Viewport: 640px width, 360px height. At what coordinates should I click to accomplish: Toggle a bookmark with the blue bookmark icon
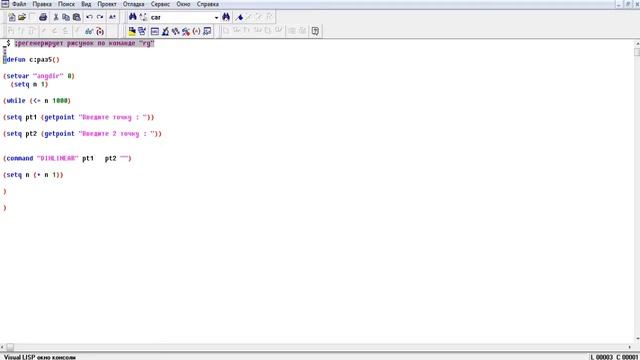point(240,17)
